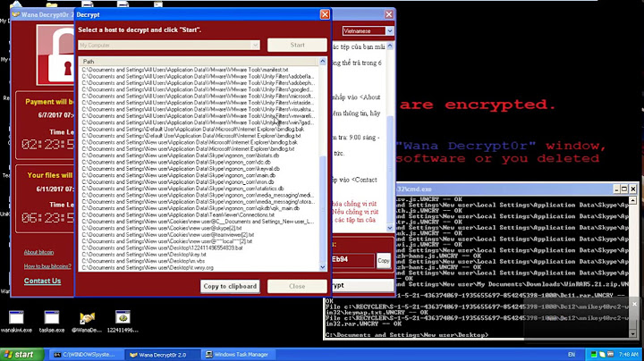Click the EN language indicator in tray
The width and height of the screenshot is (644, 361).
tap(572, 355)
